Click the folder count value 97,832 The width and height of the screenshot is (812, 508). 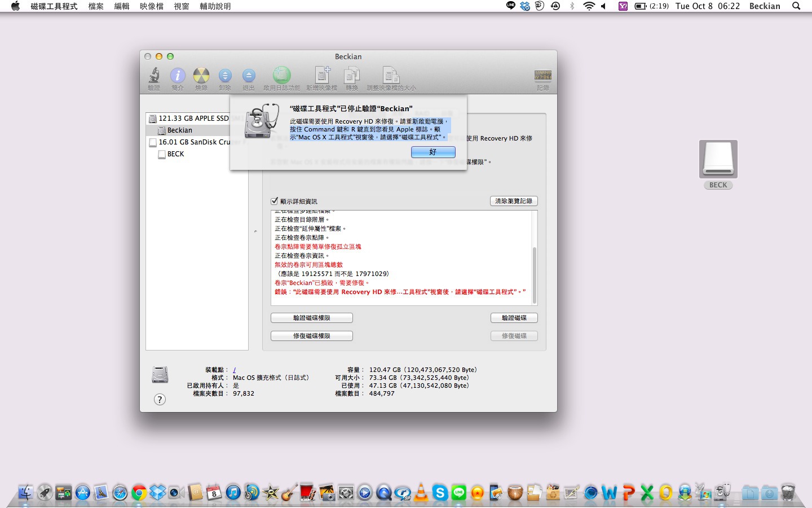(x=244, y=393)
